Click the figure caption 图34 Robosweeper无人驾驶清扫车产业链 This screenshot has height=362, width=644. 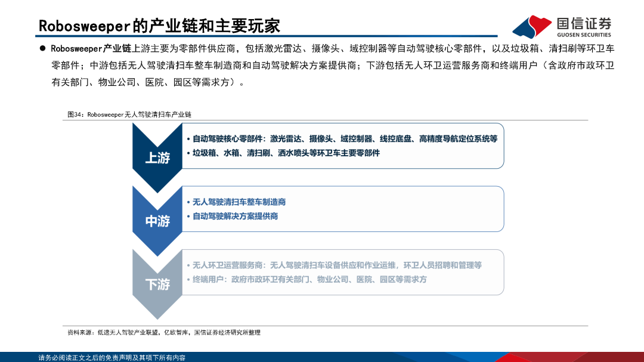tap(129, 115)
